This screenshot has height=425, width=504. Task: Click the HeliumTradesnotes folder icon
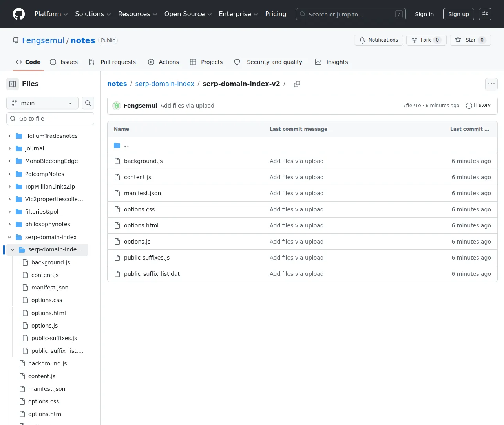click(x=19, y=136)
